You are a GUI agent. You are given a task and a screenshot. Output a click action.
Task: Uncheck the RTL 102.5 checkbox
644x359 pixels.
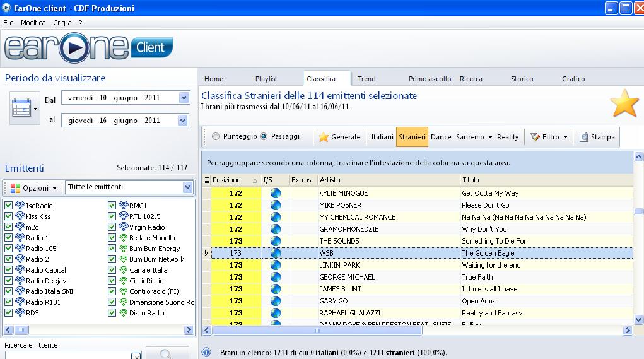pyautogui.click(x=112, y=216)
